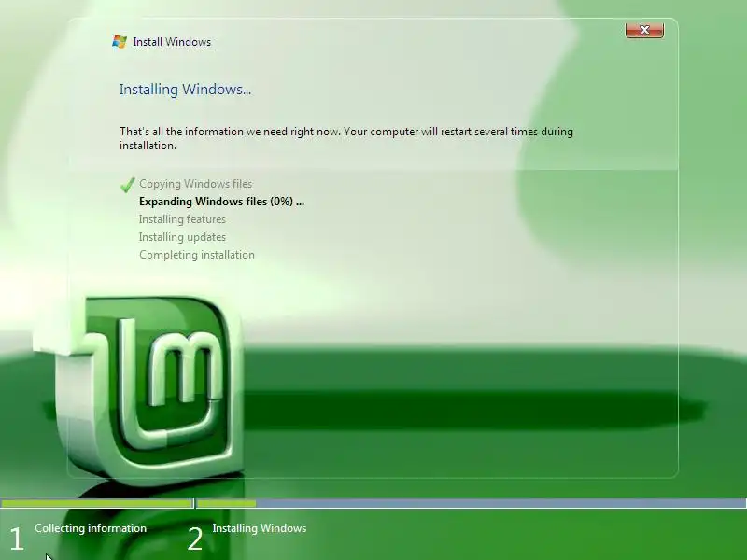Close the Install Windows dialog
The height and width of the screenshot is (560, 747).
(644, 30)
